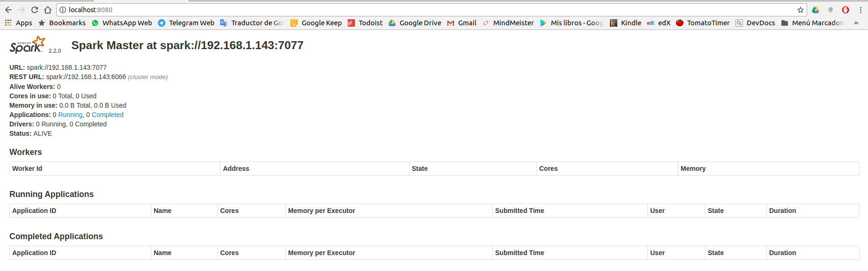Open Kindle bookmark
Image resolution: width=868 pixels, height=271 pixels.
pos(625,23)
